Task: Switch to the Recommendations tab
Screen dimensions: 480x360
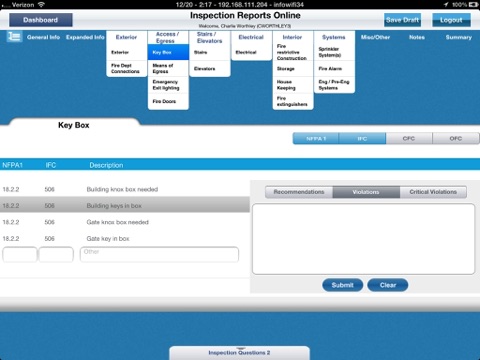Action: pyautogui.click(x=299, y=192)
